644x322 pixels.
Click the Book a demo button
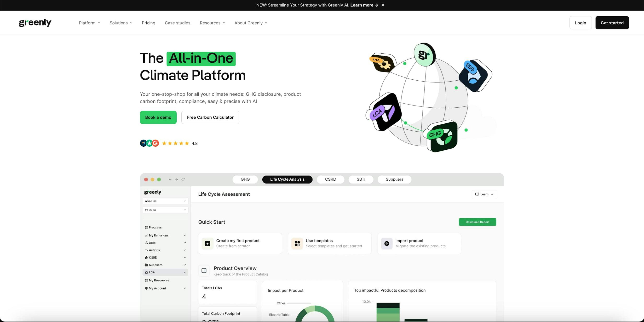[x=158, y=117]
